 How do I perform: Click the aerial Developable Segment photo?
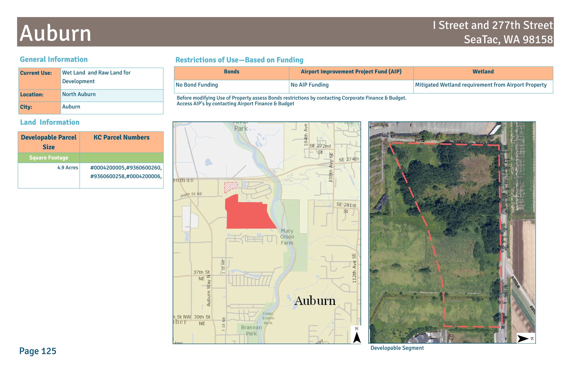(x=452, y=232)
